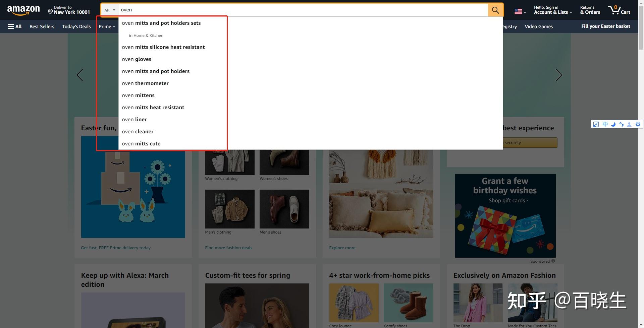Click inside the search field containing oven
Image resolution: width=644 pixels, height=328 pixels.
[303, 10]
